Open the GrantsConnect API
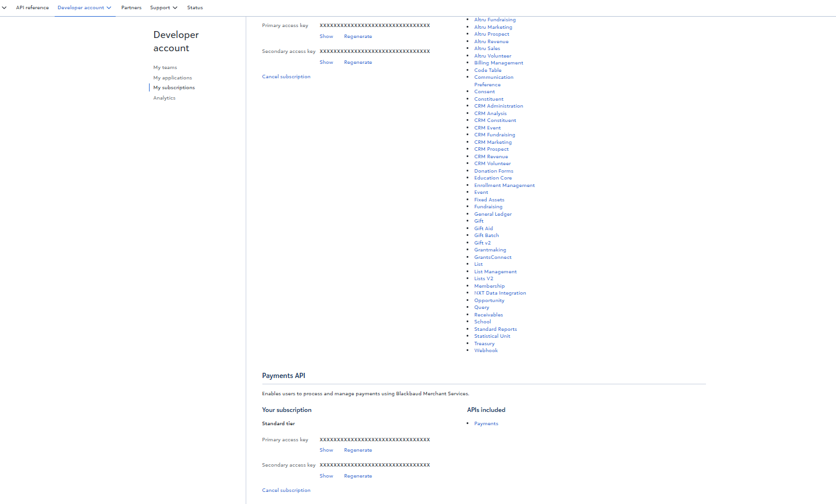The height and width of the screenshot is (504, 836). click(x=493, y=257)
